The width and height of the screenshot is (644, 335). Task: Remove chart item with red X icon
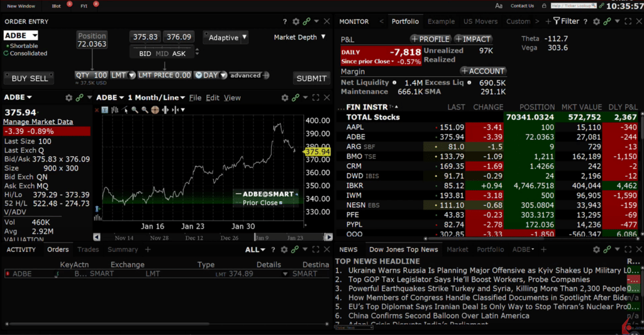tap(97, 110)
